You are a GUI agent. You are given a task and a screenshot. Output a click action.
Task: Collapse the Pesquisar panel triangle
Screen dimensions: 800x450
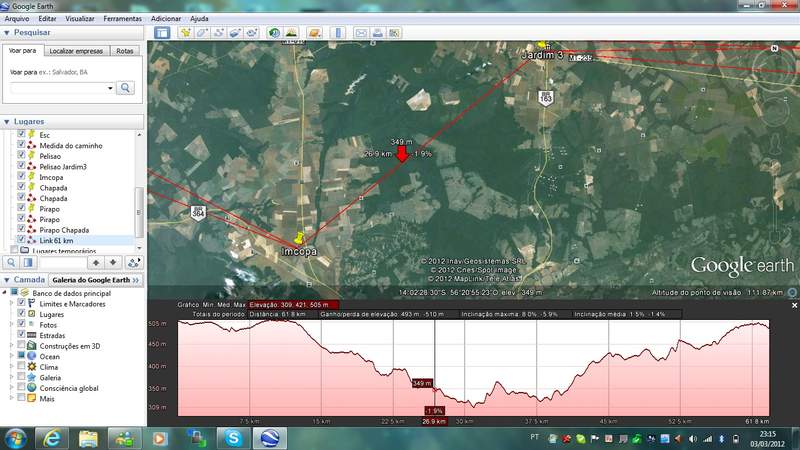pyautogui.click(x=7, y=33)
